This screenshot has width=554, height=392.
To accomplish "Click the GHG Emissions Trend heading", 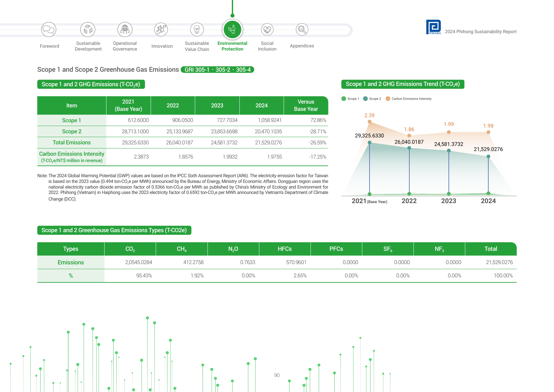I will 403,84.
